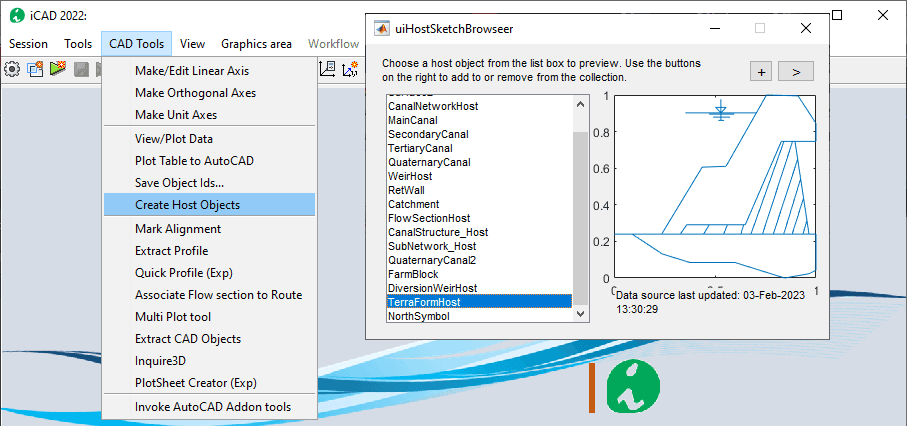Click the new axis with star icon

(x=351, y=69)
